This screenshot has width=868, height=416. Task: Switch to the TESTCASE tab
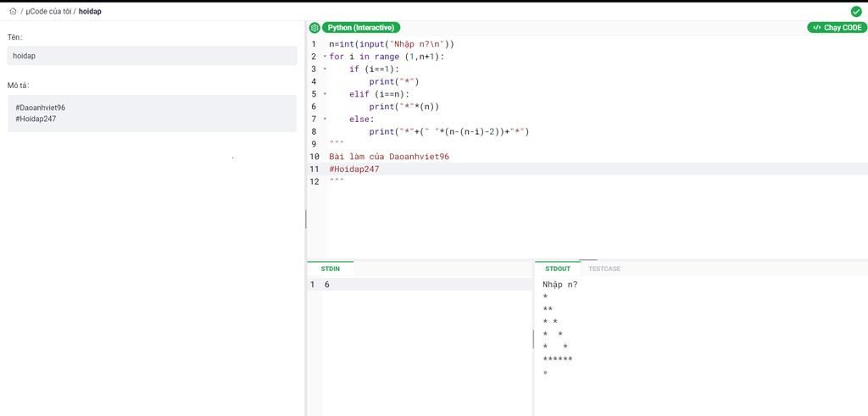[x=604, y=269]
